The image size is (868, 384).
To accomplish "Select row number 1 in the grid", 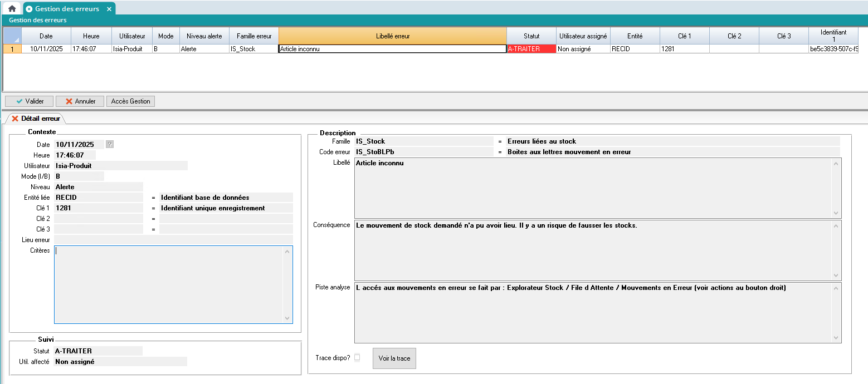I will (x=12, y=49).
